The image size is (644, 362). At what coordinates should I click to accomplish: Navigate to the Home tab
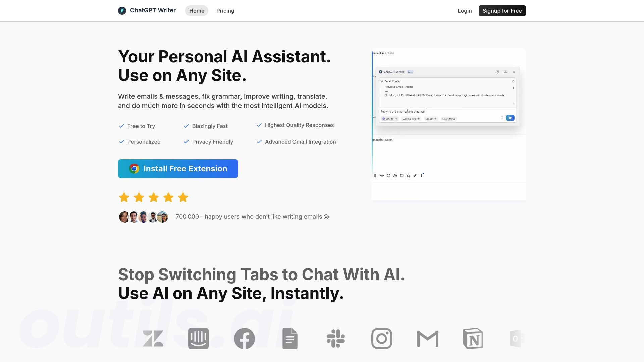(196, 11)
